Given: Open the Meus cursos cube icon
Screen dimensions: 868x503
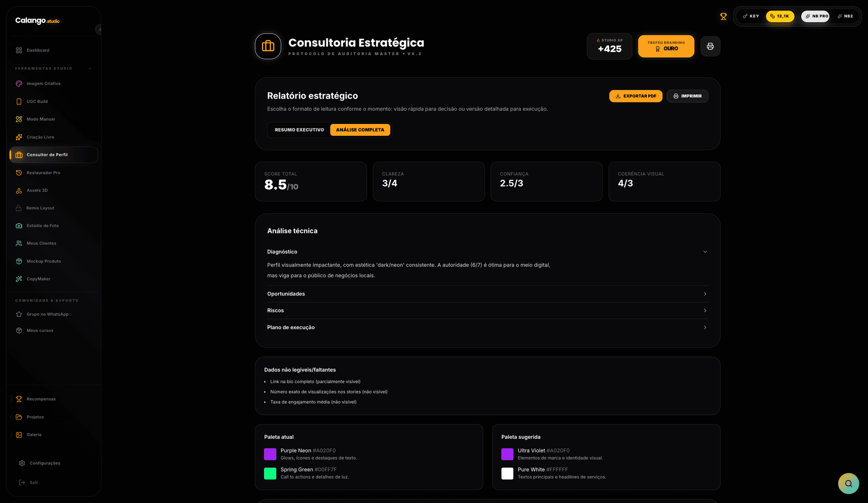Looking at the screenshot, I should (19, 331).
